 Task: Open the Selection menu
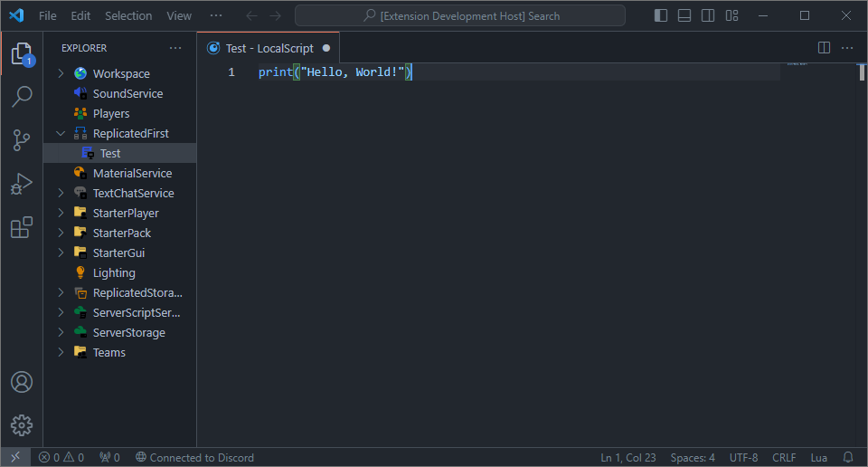point(128,15)
